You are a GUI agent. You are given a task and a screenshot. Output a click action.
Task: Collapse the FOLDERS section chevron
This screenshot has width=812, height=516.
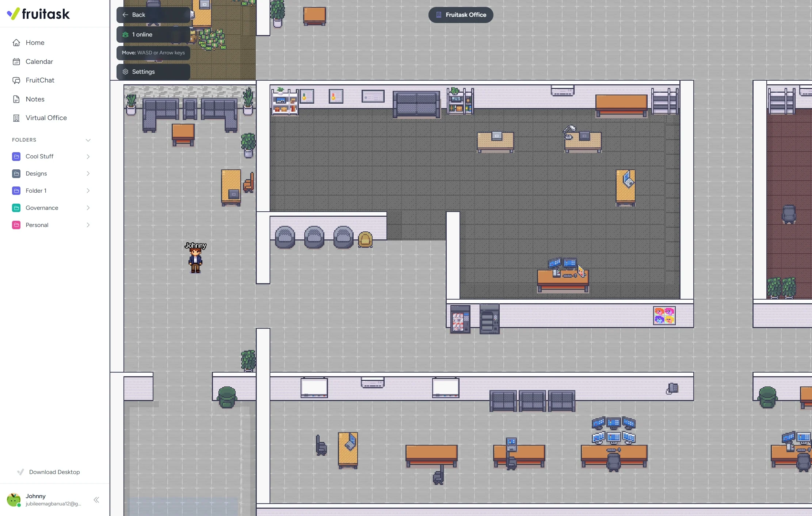point(88,140)
